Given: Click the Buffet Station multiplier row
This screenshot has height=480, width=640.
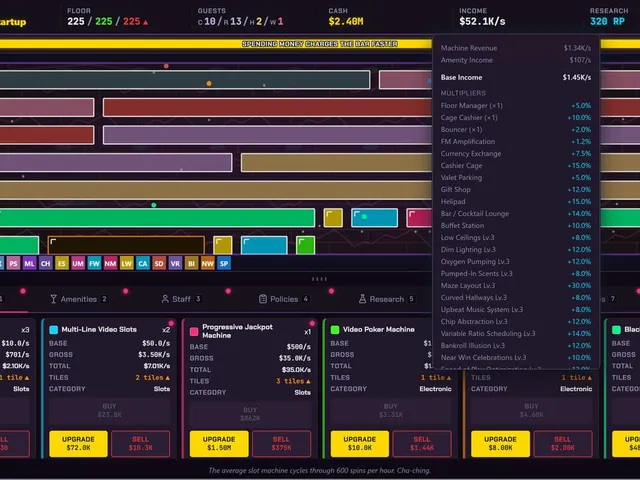Looking at the screenshot, I should (516, 226).
